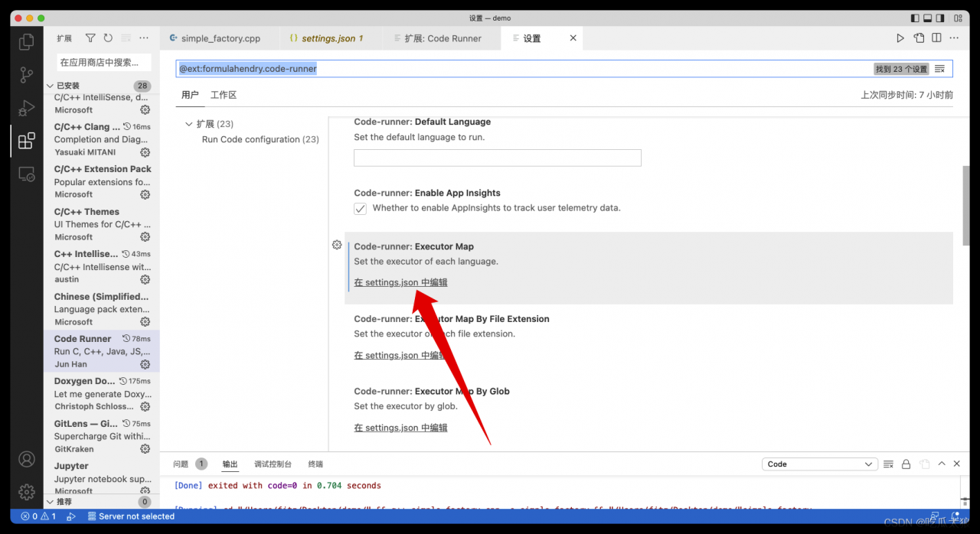Select the Doxygen extension in the list
This screenshot has width=980, height=534.
[102, 394]
